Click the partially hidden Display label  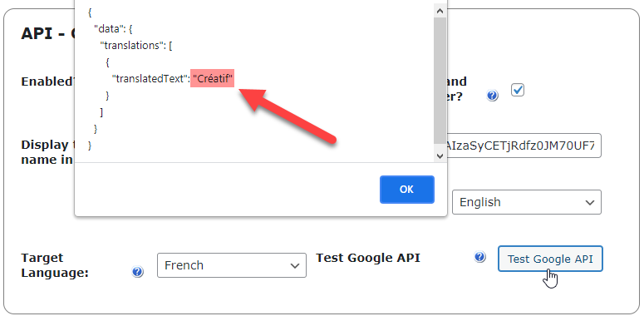click(x=47, y=152)
